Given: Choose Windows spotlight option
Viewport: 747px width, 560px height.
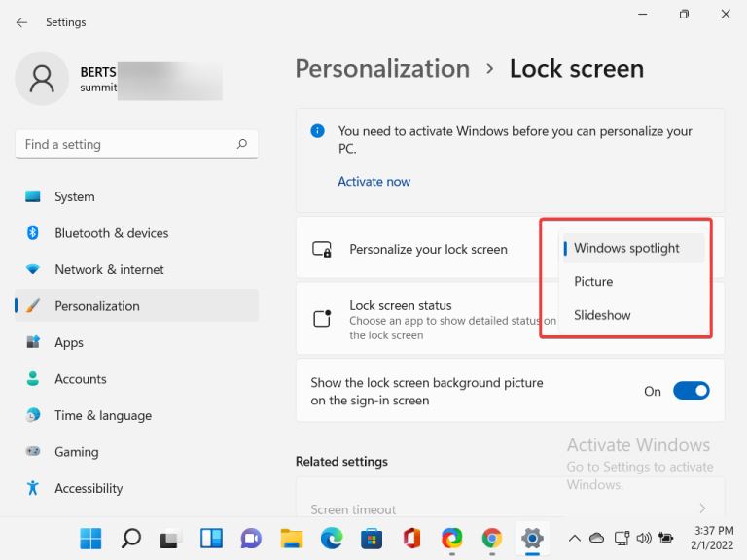Looking at the screenshot, I should (x=633, y=248).
